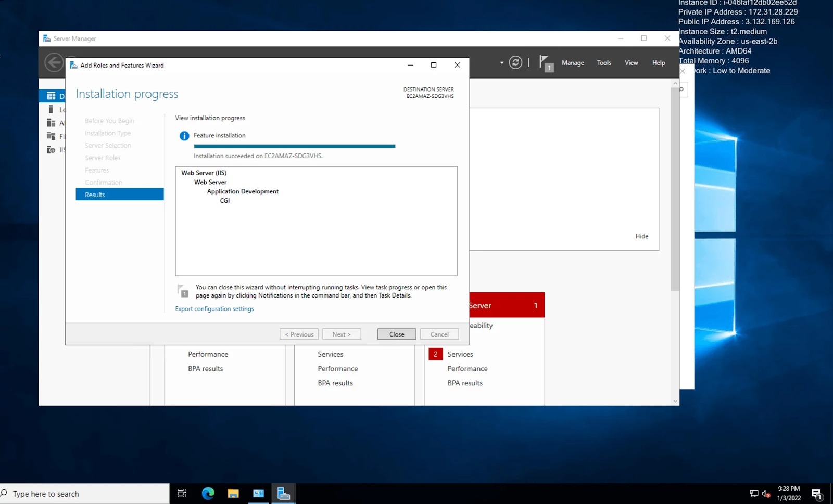Viewport: 833px width, 504px height.
Task: Click the Server Manager vertical scrollbar
Action: pos(675,190)
